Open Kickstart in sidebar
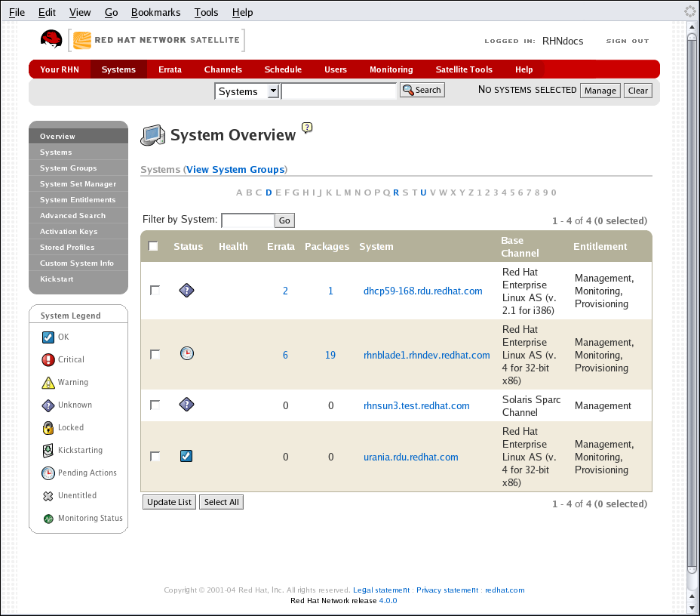The image size is (700, 616). pyautogui.click(x=78, y=279)
